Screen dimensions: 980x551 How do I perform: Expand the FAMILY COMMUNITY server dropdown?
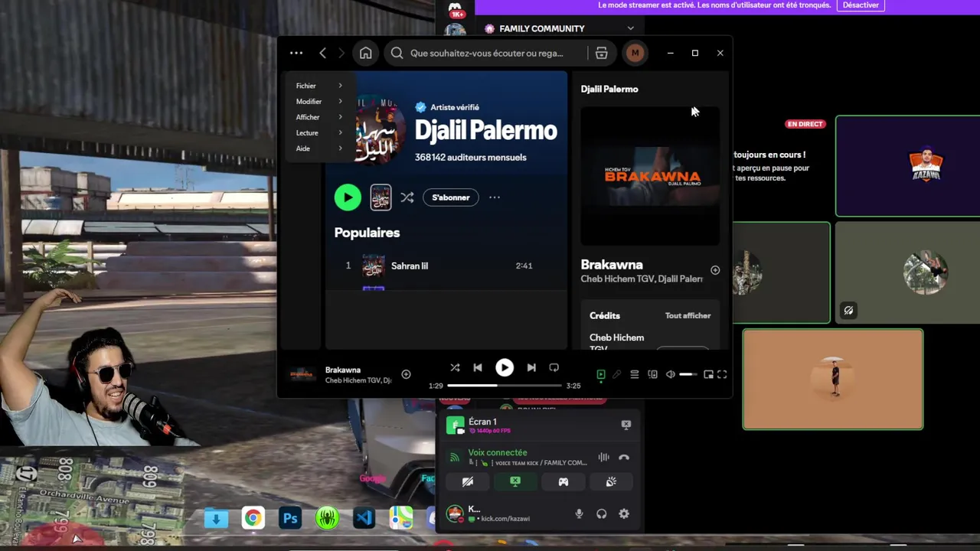point(630,28)
